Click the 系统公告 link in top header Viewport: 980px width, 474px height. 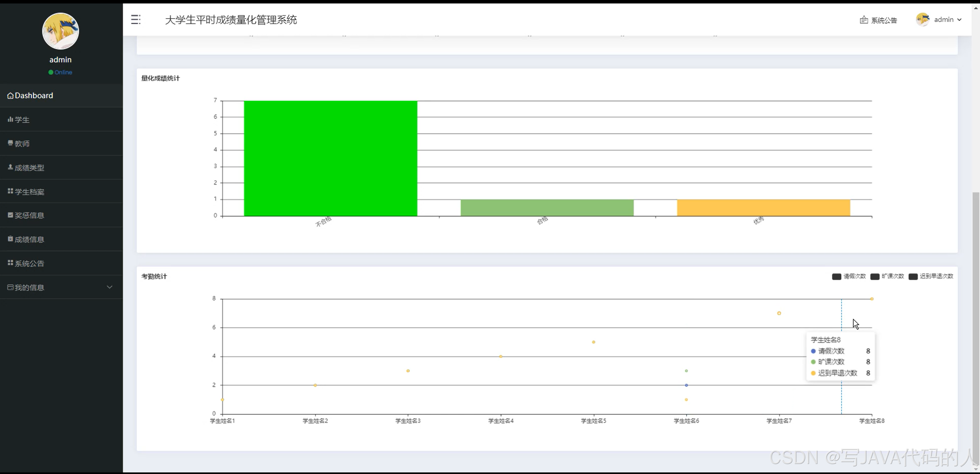tap(884, 20)
